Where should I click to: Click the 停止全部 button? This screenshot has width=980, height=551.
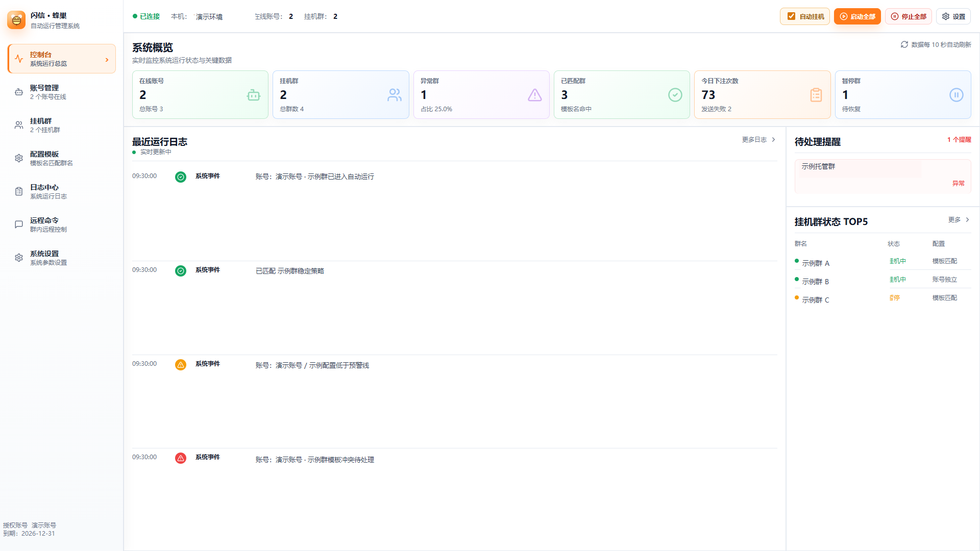pyautogui.click(x=908, y=16)
